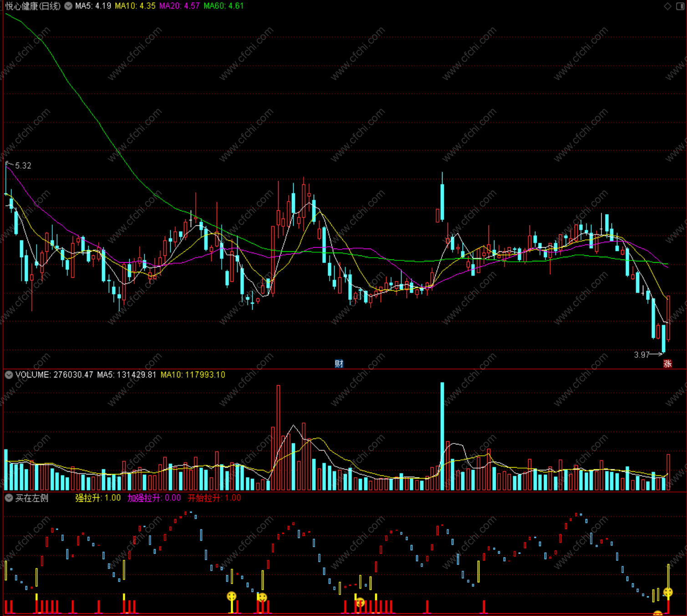Click the red 涨 marker below the chart
This screenshot has height=616, width=687.
667,363
